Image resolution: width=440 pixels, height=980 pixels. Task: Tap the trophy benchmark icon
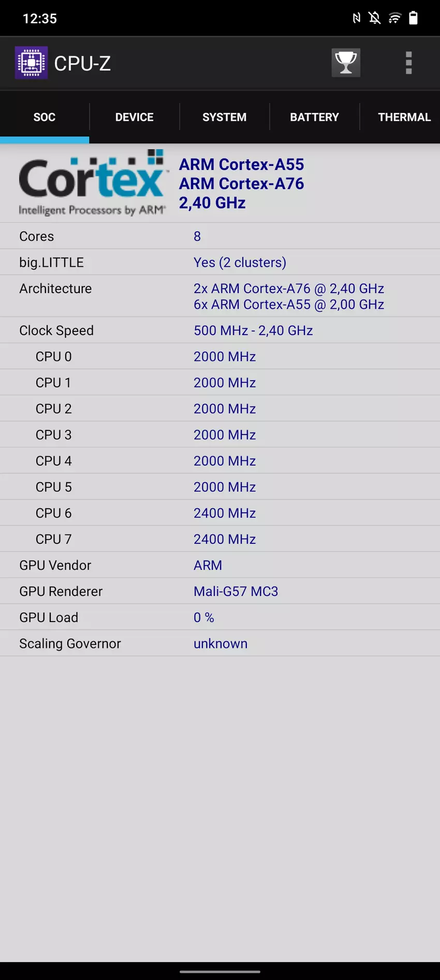[x=346, y=63]
